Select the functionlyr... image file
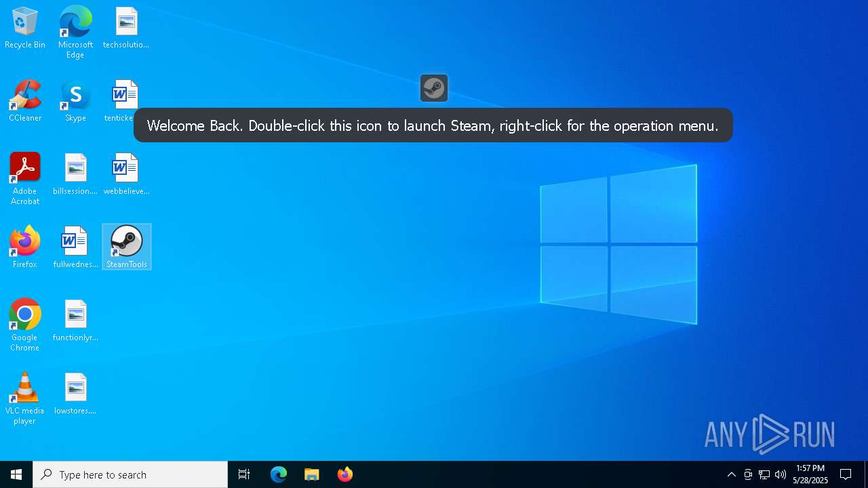The image size is (868, 488). tap(75, 321)
